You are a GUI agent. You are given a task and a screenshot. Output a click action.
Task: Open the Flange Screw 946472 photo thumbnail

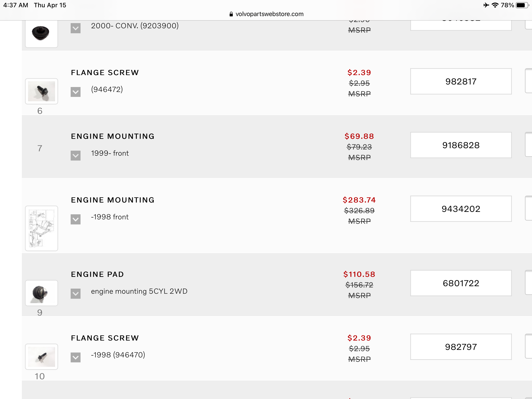coord(41,91)
